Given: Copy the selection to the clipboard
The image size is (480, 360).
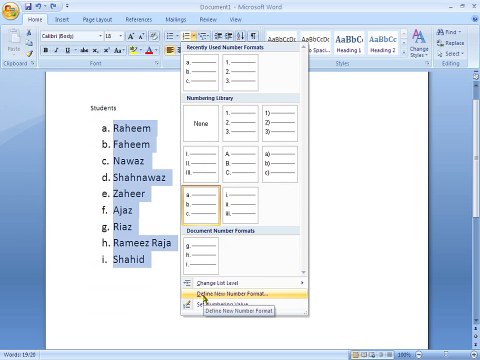Looking at the screenshot, I should coord(29,43).
